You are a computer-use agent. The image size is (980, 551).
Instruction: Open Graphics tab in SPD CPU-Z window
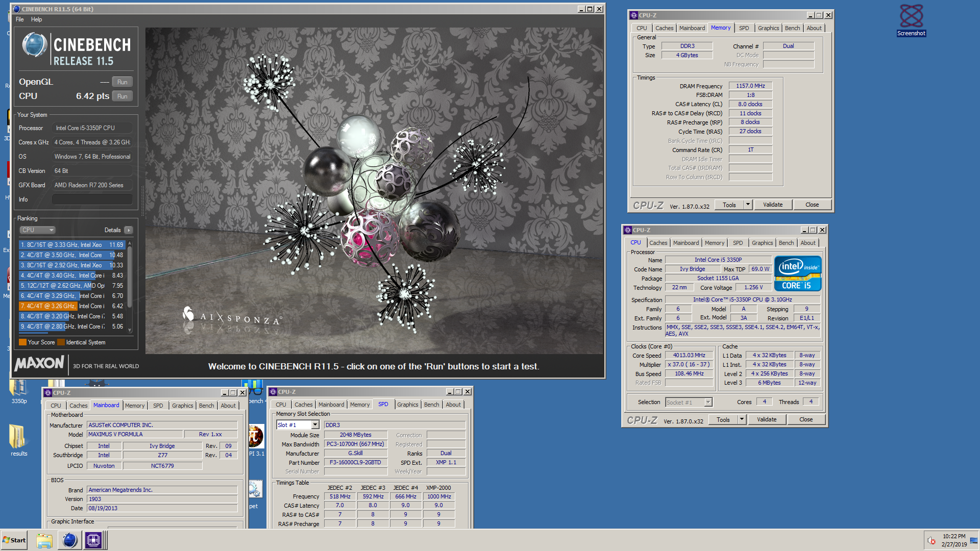(408, 405)
